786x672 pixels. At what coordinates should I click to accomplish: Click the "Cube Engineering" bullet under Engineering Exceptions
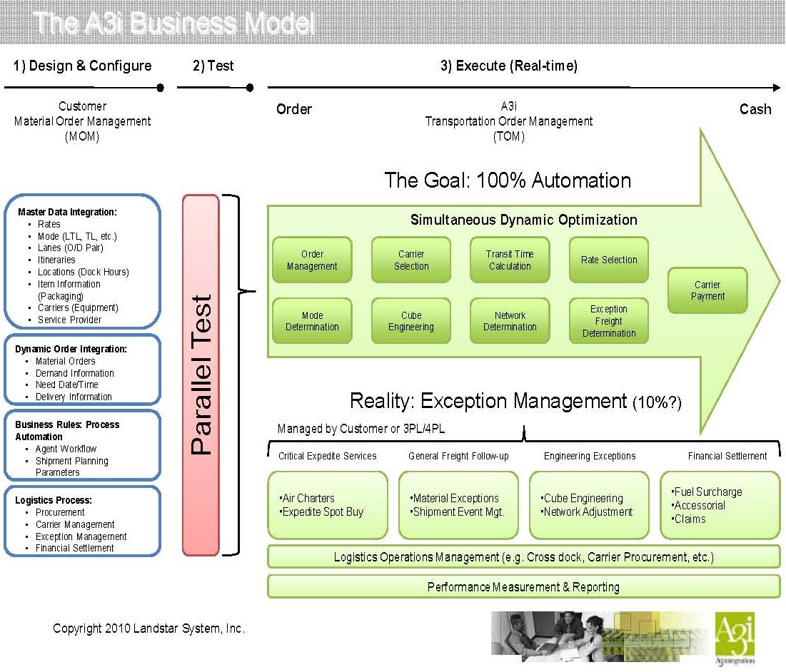click(582, 498)
